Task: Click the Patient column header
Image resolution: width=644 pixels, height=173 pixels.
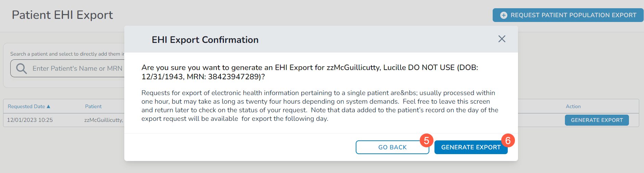Action: pyautogui.click(x=93, y=106)
